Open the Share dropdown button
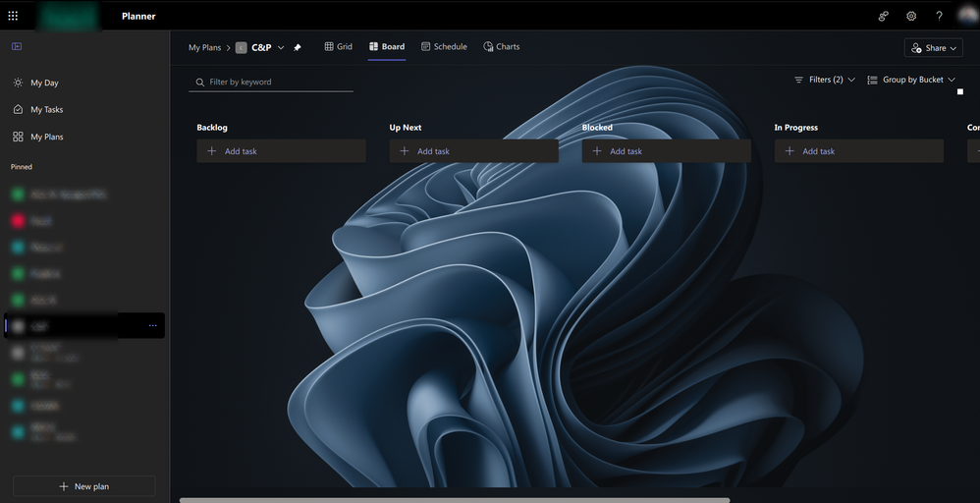This screenshot has height=503, width=980. pyautogui.click(x=933, y=47)
